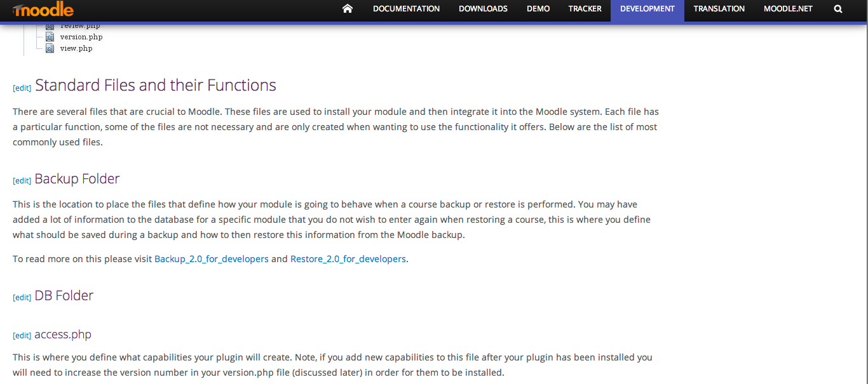Image resolution: width=868 pixels, height=384 pixels.
Task: Click the view.php file icon
Action: tap(50, 49)
